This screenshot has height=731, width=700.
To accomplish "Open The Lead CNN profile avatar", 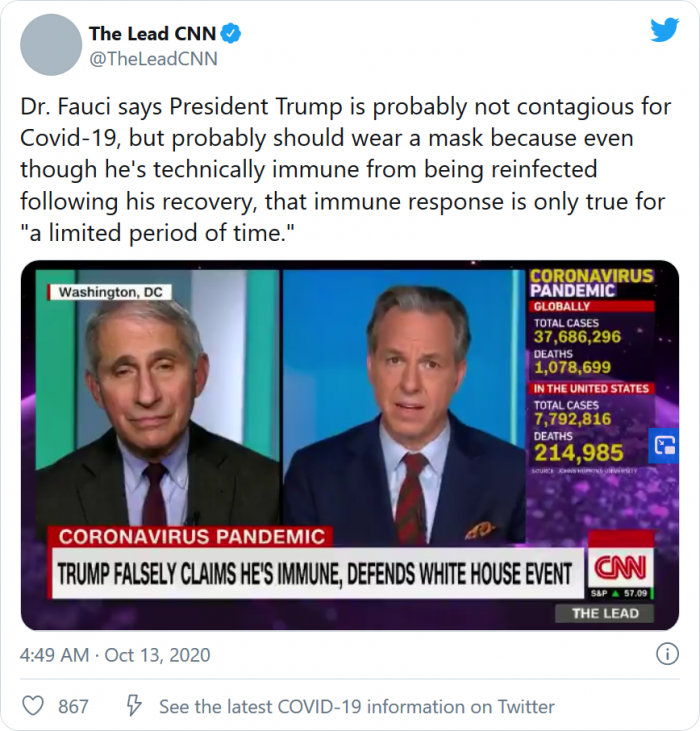I will pos(51,45).
